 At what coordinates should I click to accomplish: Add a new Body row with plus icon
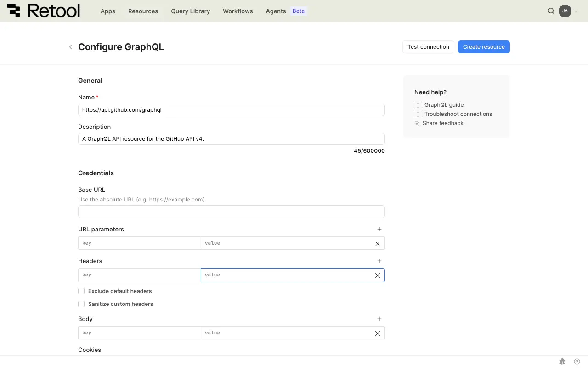tap(379, 319)
